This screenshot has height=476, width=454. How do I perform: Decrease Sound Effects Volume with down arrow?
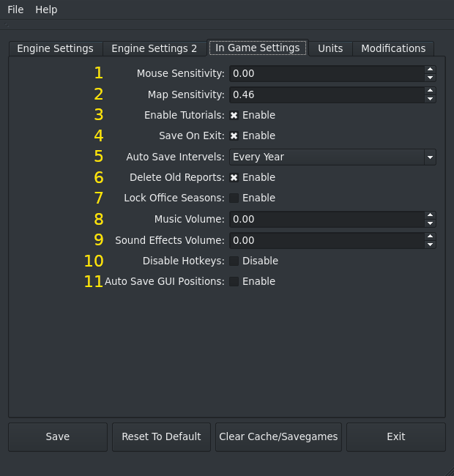pos(430,245)
